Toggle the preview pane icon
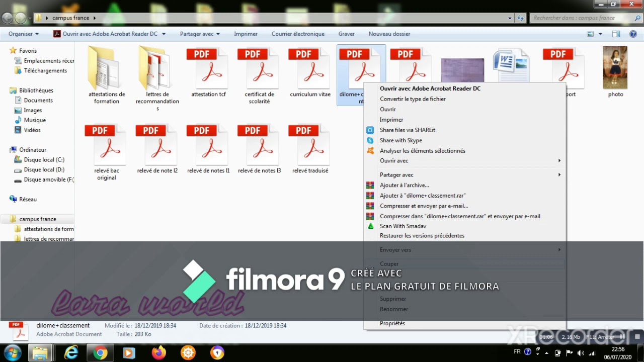 coord(616,34)
